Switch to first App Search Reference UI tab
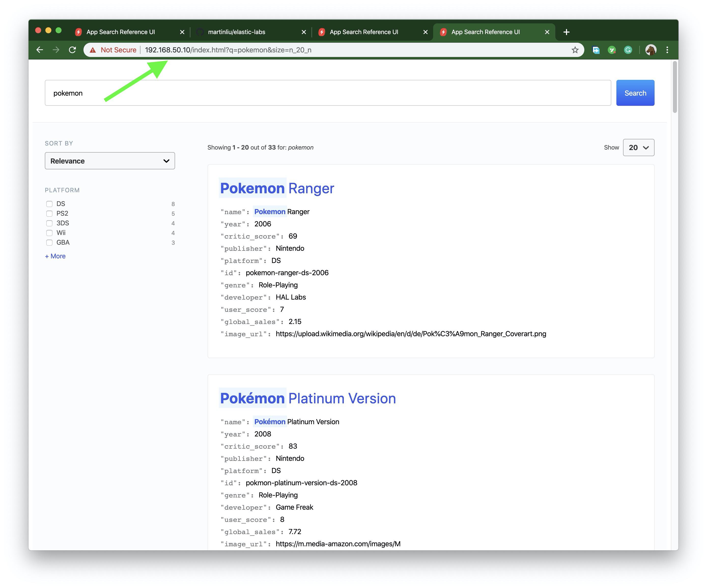This screenshot has width=707, height=588. pyautogui.click(x=121, y=32)
